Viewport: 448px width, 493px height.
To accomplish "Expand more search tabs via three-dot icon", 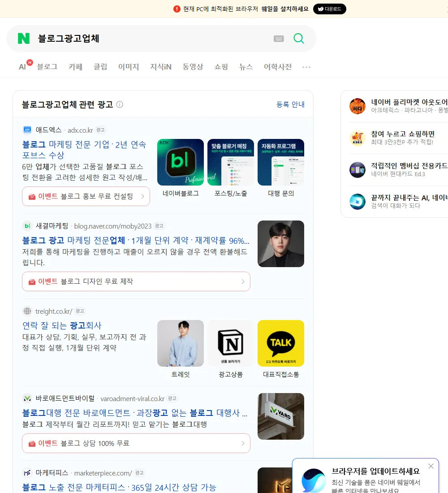I will (x=306, y=67).
